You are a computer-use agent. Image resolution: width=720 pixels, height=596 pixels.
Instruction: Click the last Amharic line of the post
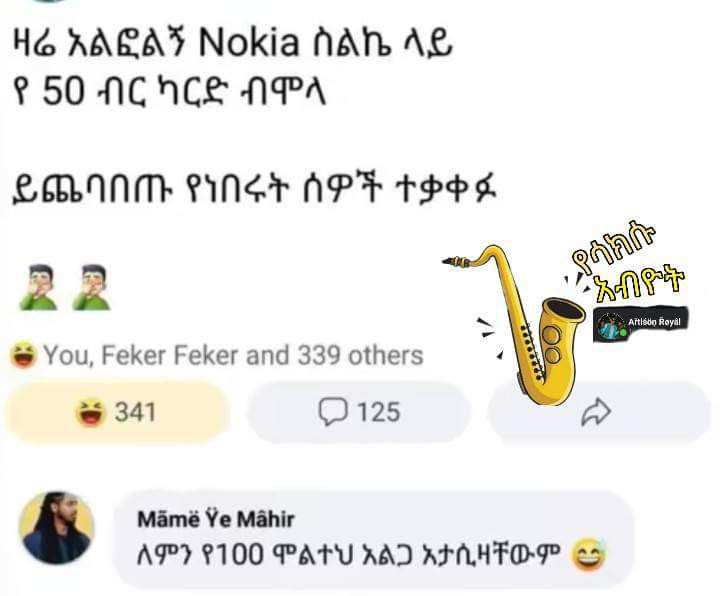[255, 189]
